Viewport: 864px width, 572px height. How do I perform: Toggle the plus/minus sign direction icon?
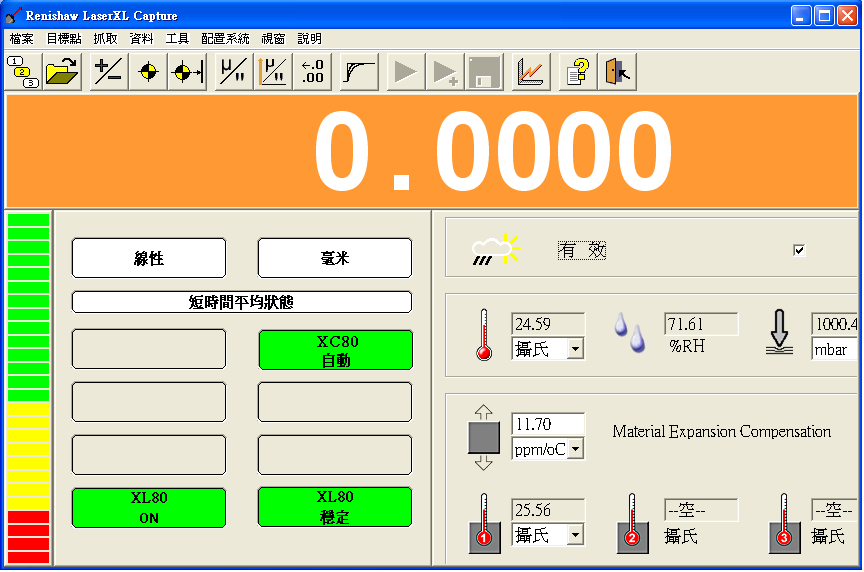[109, 72]
